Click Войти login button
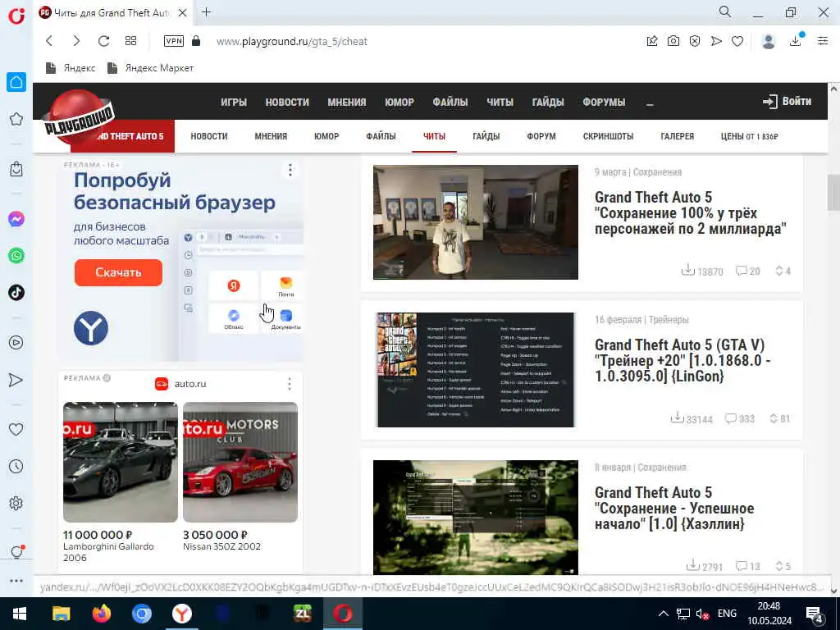Screen dimensions: 840x630 [x=787, y=101]
